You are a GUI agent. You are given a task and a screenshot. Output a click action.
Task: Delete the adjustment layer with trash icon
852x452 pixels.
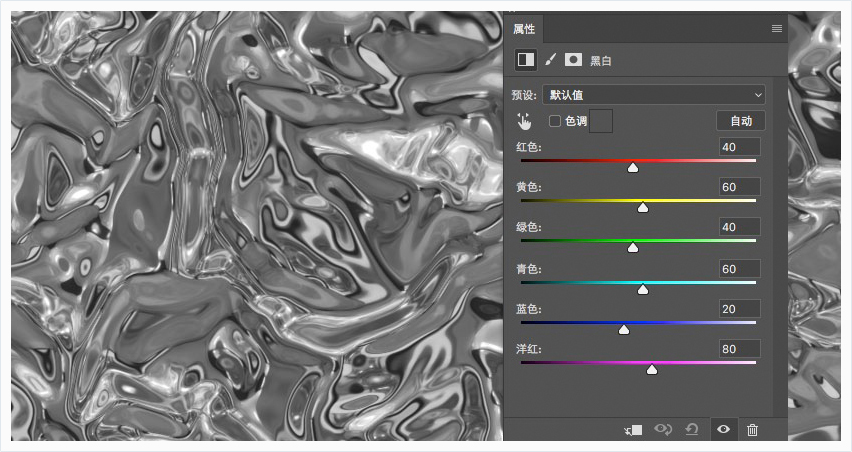click(752, 429)
